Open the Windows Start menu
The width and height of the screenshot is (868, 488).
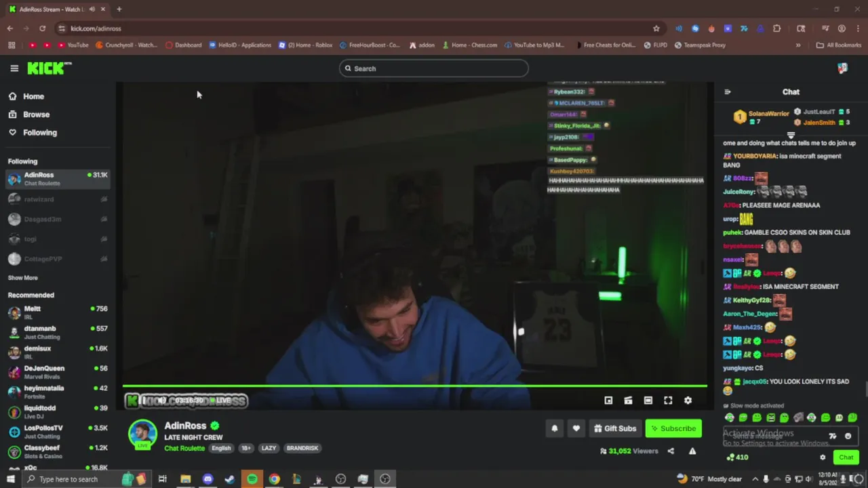coord(10,479)
